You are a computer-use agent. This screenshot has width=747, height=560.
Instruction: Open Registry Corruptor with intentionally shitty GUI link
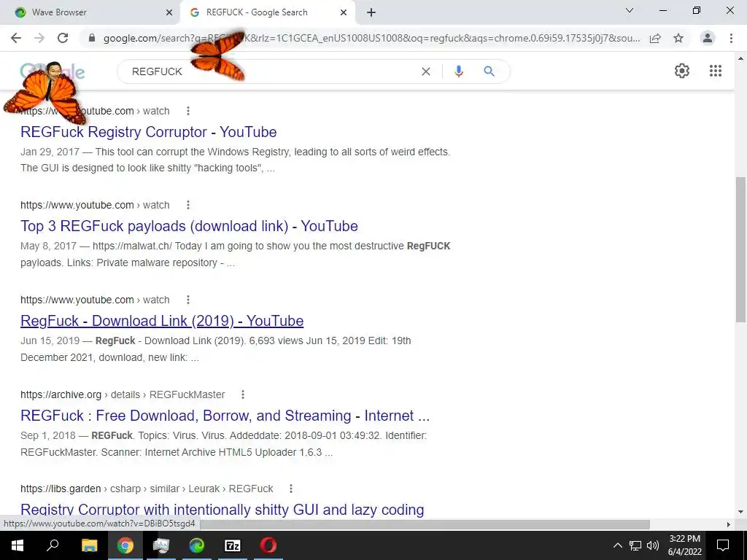222,510
